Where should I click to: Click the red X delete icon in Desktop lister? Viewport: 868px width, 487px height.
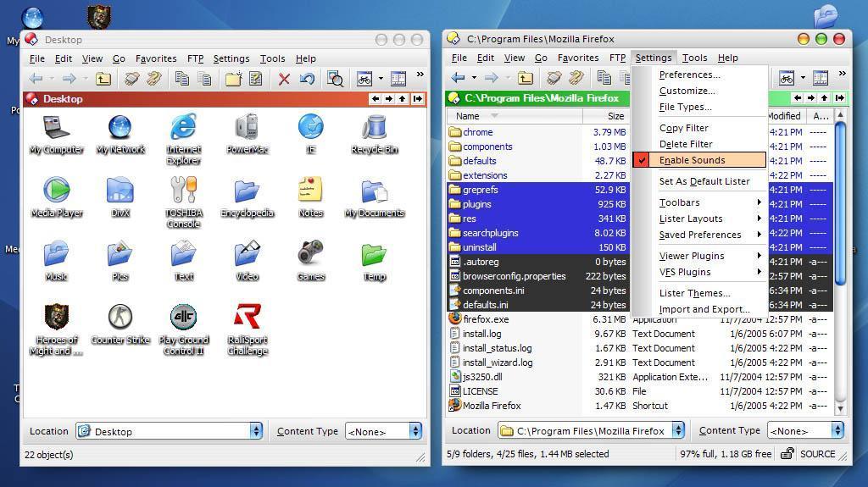(284, 79)
